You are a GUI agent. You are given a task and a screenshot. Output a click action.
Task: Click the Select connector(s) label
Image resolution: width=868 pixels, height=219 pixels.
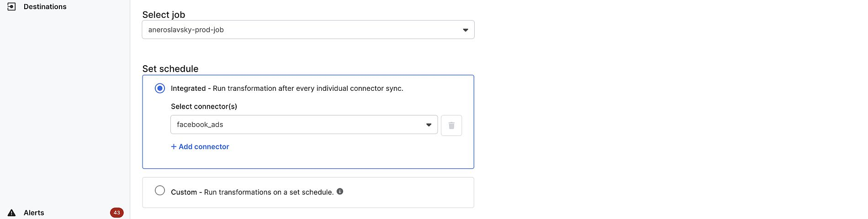pos(204,106)
